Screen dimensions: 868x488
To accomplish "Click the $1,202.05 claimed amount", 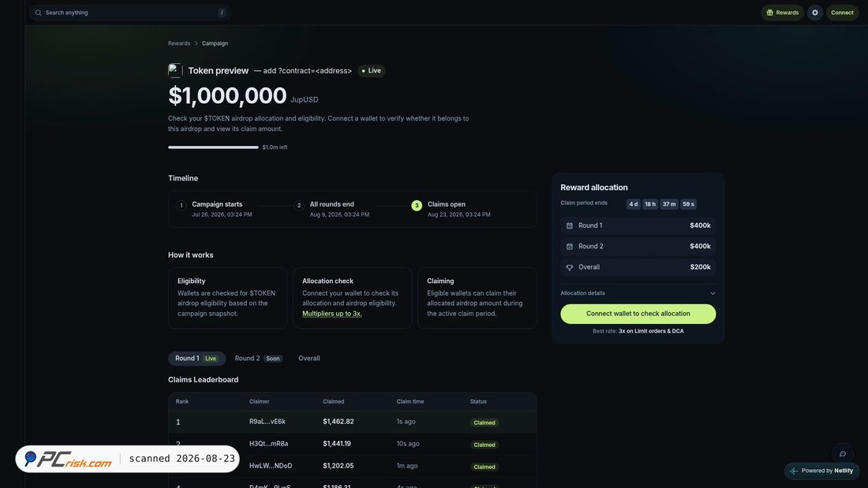I will [339, 466].
